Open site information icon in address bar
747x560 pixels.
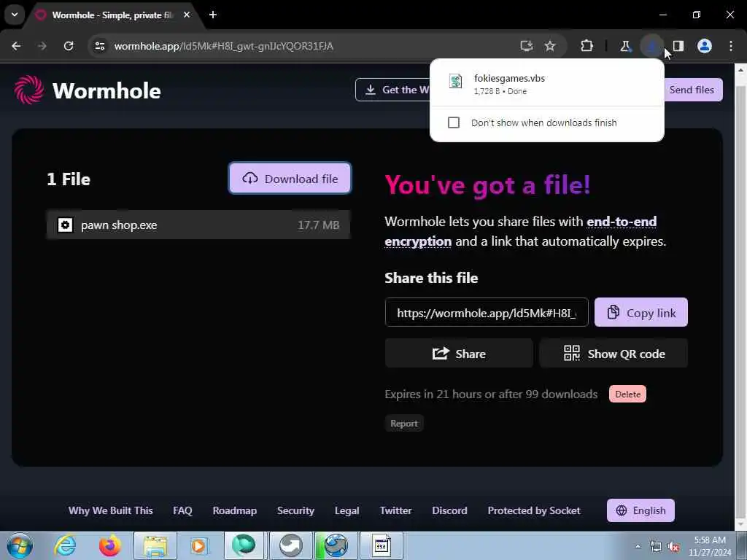(x=99, y=46)
